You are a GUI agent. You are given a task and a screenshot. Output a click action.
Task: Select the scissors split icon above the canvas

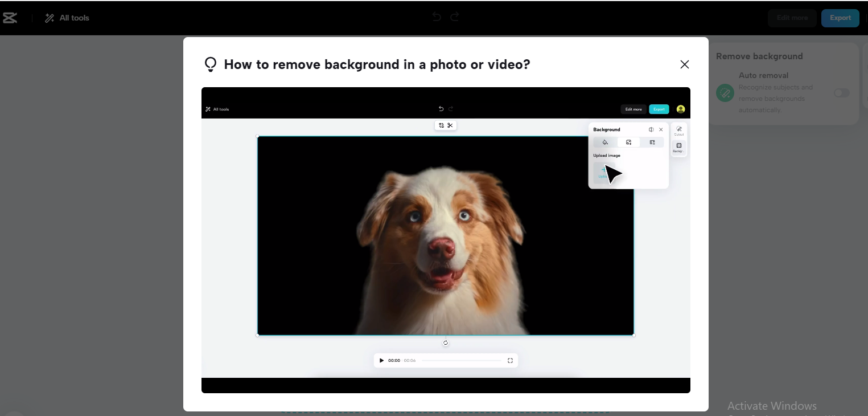tap(450, 125)
